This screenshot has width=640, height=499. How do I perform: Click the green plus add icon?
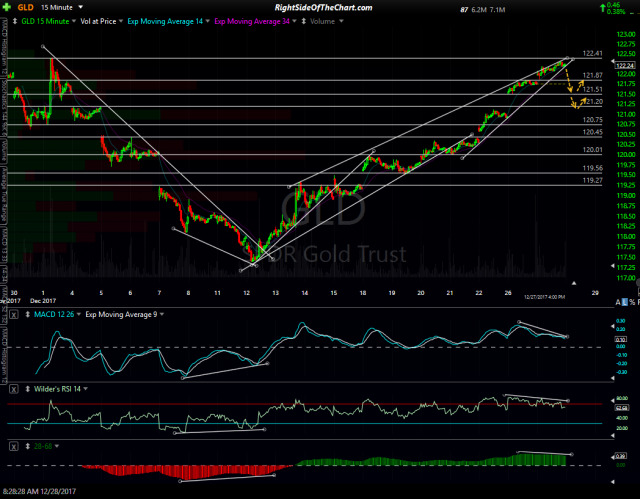point(7,7)
